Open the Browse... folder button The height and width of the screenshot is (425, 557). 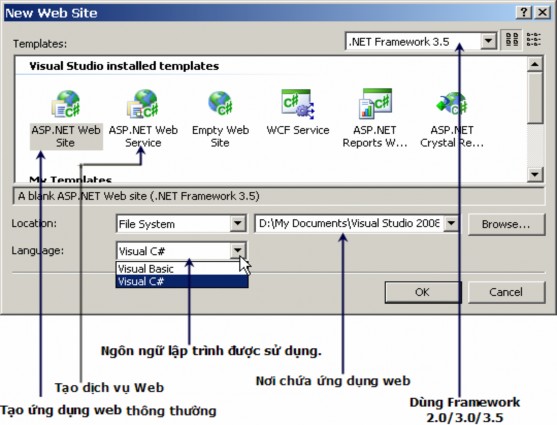tap(506, 224)
